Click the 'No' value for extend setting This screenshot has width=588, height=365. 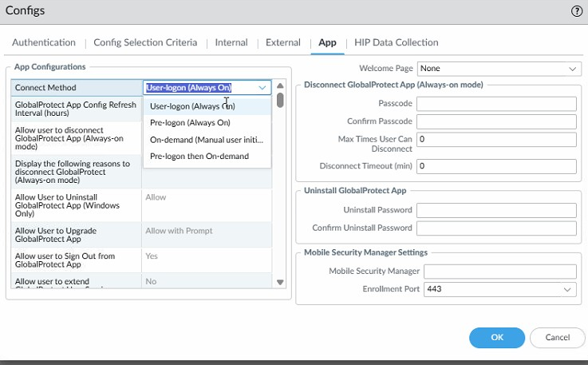(x=151, y=282)
